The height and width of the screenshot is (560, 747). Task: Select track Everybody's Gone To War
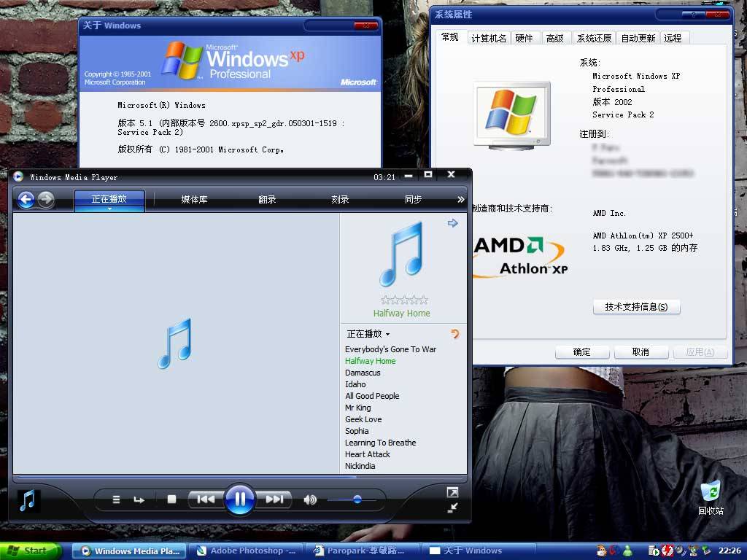(391, 349)
